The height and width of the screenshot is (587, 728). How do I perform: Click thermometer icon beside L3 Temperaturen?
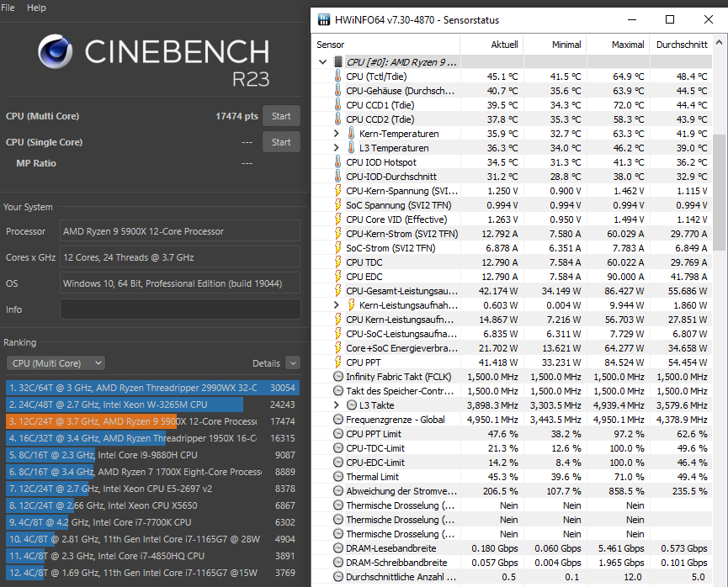click(x=352, y=148)
